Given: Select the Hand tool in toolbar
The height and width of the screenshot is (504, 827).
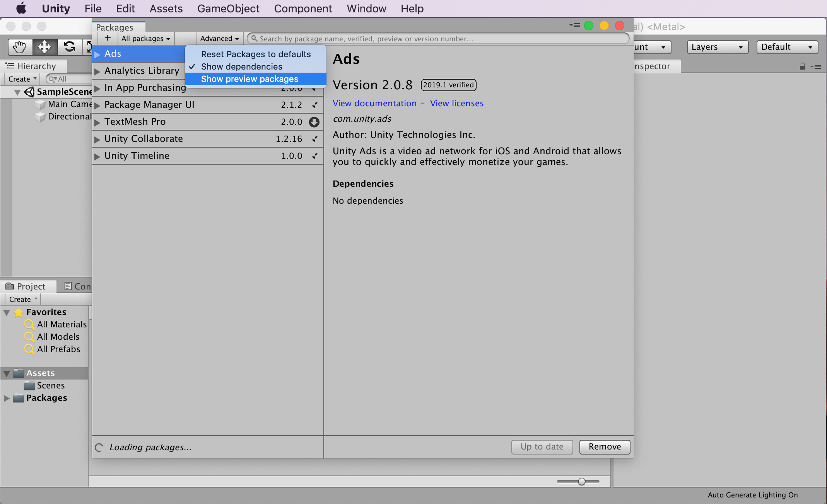Looking at the screenshot, I should (19, 47).
